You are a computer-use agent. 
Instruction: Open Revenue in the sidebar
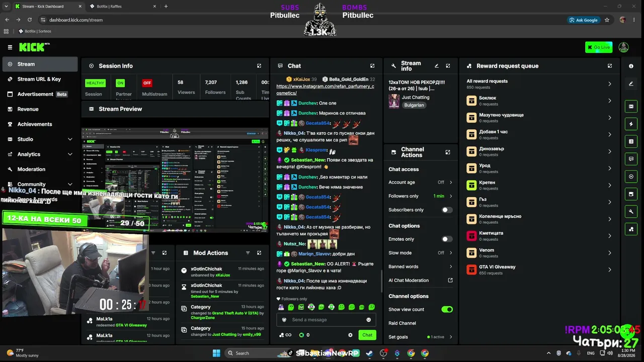click(x=40, y=109)
